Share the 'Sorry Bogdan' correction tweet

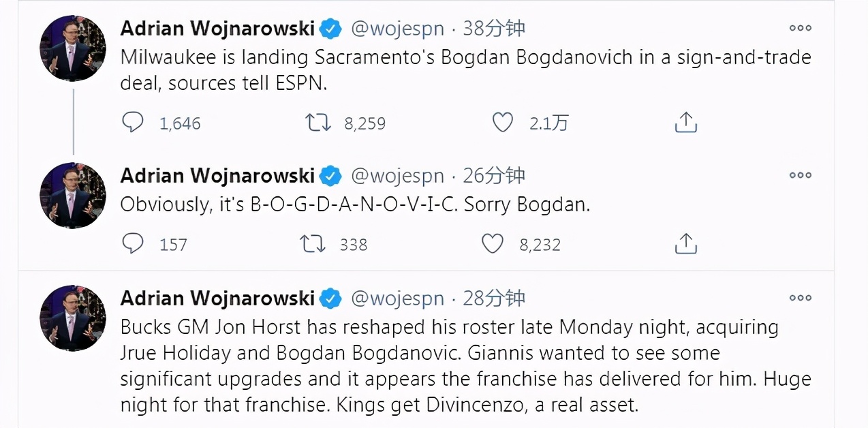(x=685, y=244)
